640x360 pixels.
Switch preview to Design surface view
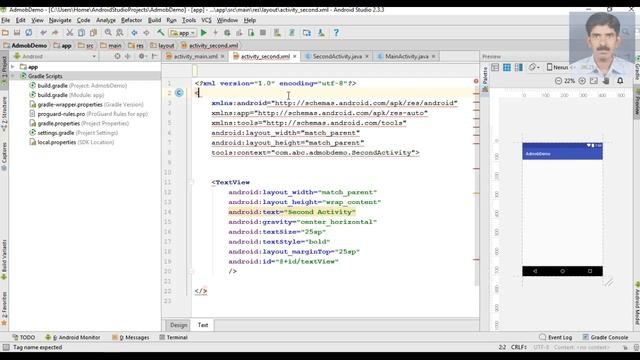(495, 67)
